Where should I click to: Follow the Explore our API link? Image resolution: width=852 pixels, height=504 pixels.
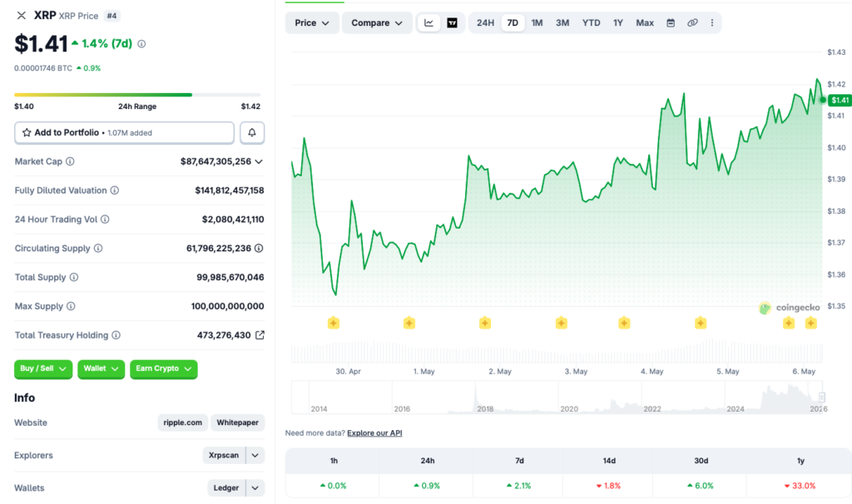point(374,432)
